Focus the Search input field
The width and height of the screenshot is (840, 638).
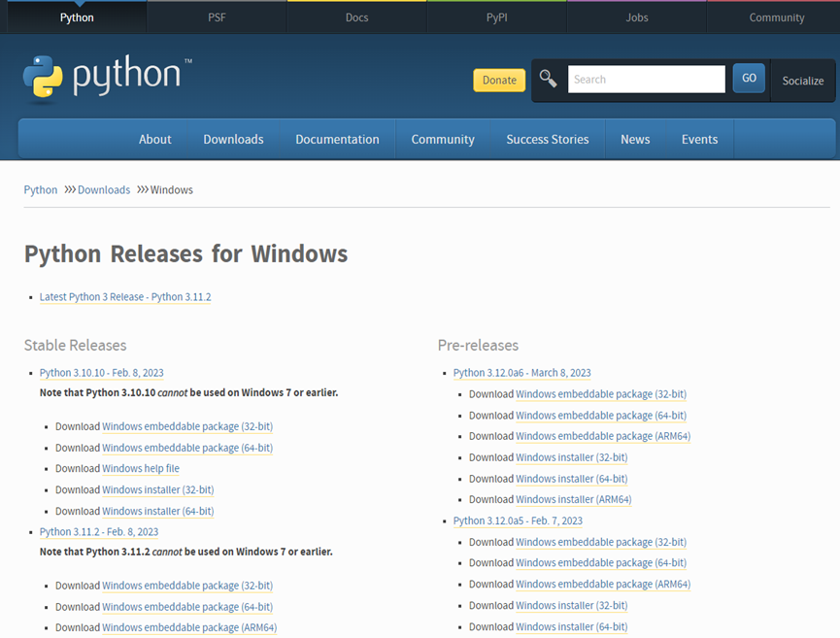point(647,80)
